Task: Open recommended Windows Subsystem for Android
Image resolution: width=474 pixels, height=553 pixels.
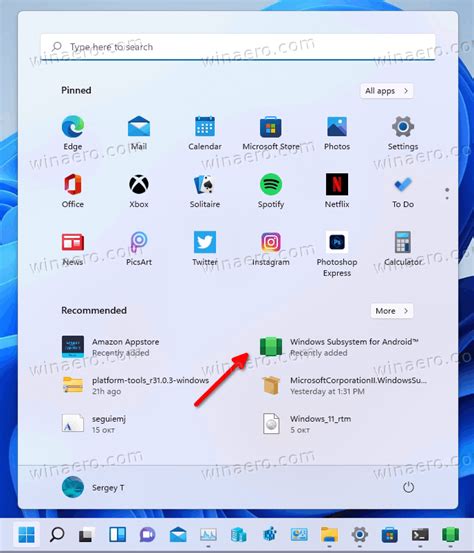Action: 339,347
